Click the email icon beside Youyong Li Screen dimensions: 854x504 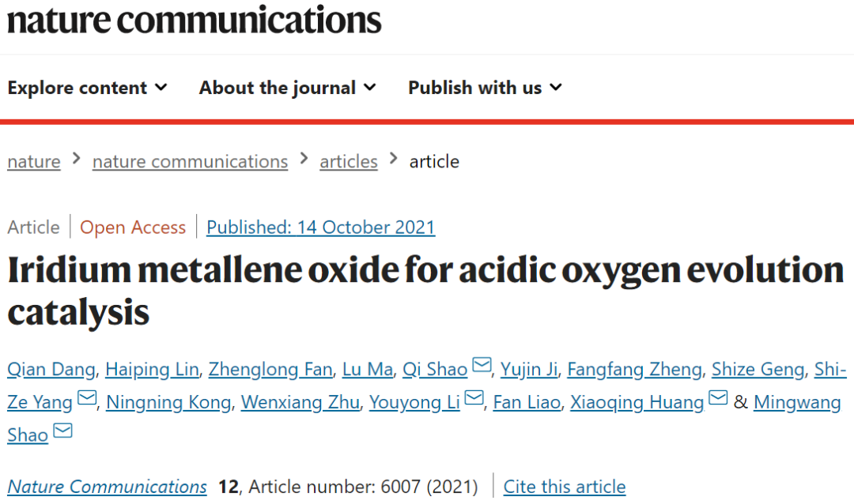tap(474, 398)
